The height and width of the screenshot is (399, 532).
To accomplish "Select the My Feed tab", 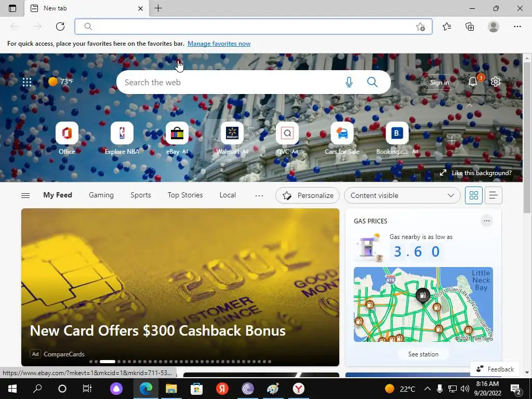I will (x=58, y=195).
